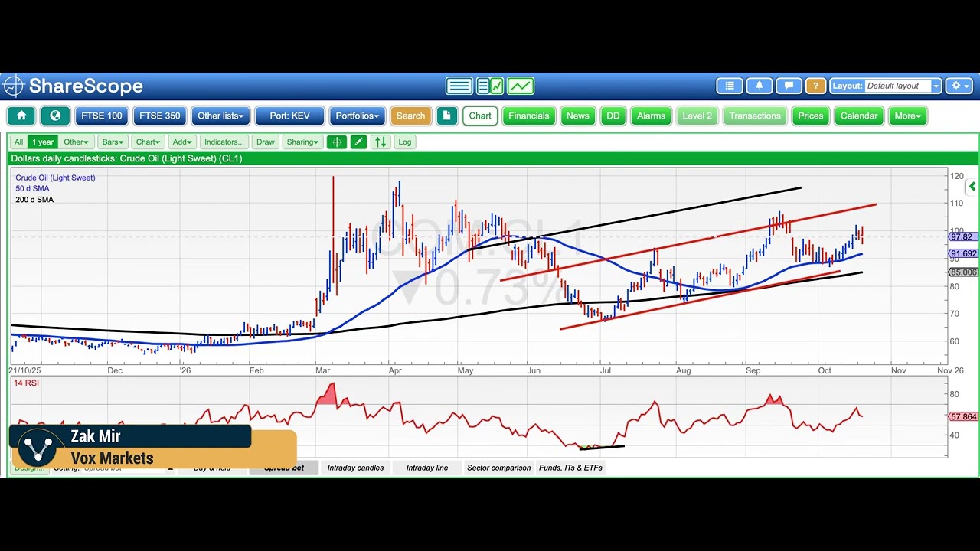This screenshot has height=551, width=980.
Task: Toggle the crosshair cursor tool
Action: pyautogui.click(x=336, y=142)
